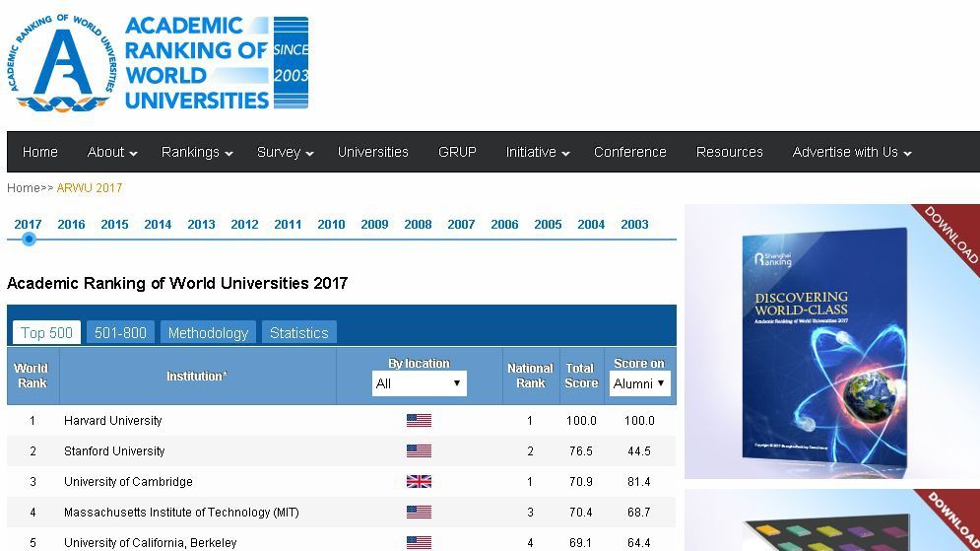Click the Academic Ranking of World Universities 2017 heading
This screenshot has width=980, height=551.
point(177,283)
